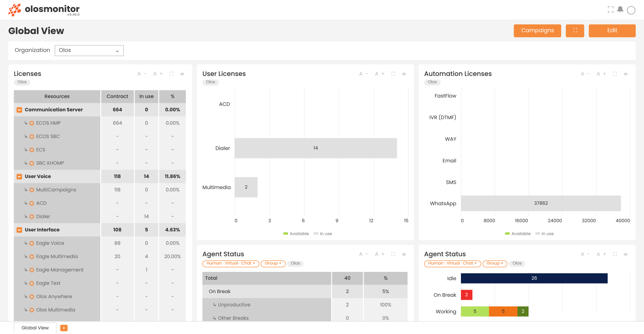Screen dimensions: 644x334
Task: Click the Olos Anywhere row
Action: pyautogui.click(x=100, y=296)
